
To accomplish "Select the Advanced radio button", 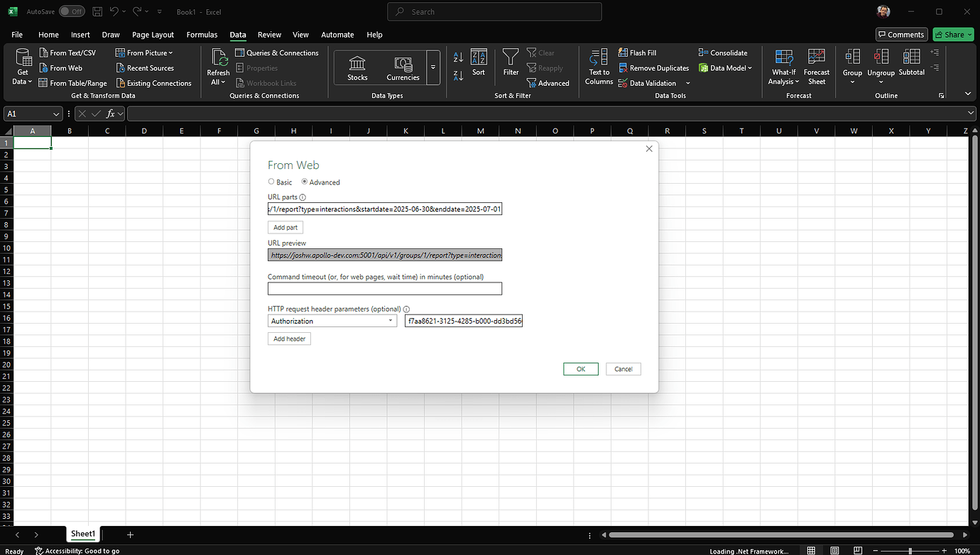I will pyautogui.click(x=304, y=182).
